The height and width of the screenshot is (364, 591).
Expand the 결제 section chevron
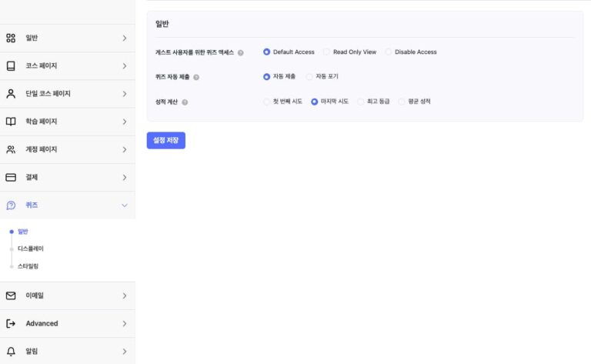point(124,178)
